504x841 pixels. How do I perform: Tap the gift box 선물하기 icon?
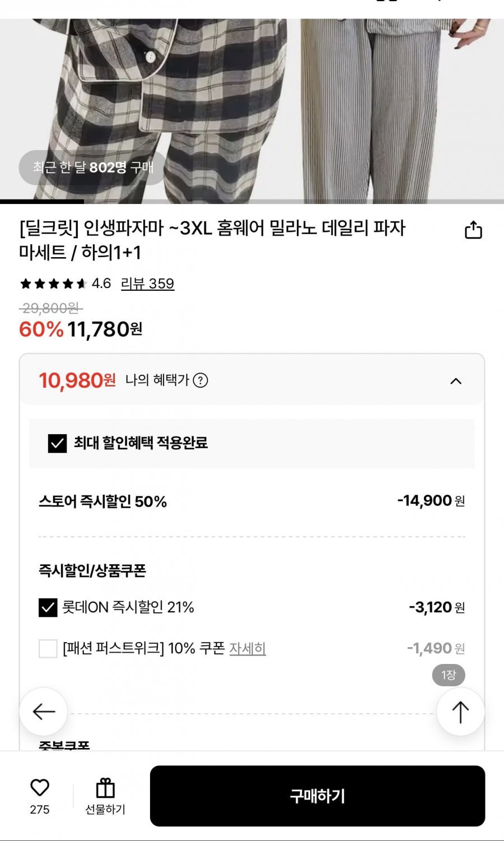[x=105, y=788]
